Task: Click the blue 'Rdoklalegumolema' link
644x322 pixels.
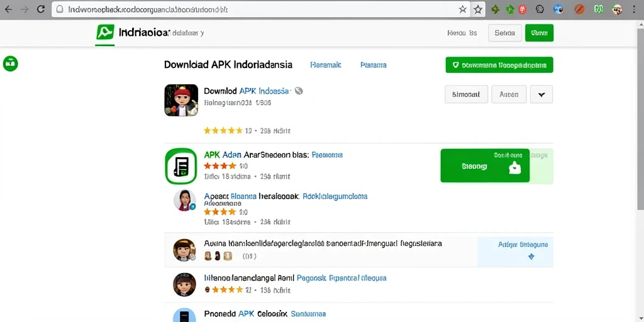Action: coord(335,196)
